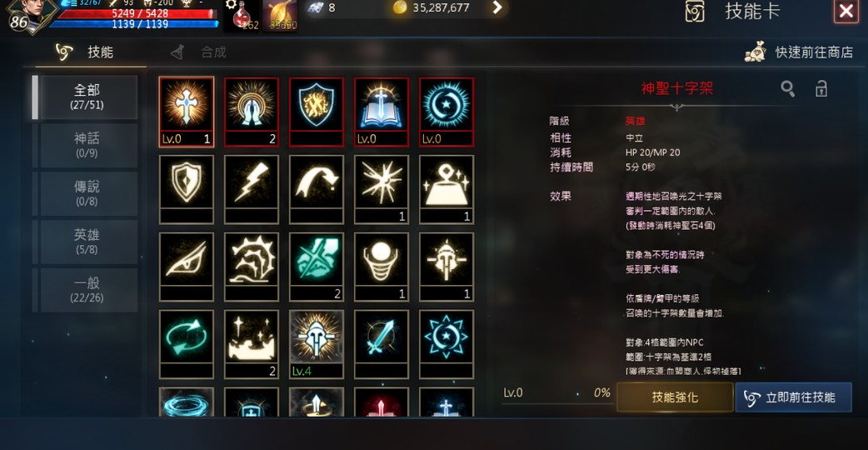Show 一般 (22/26) skills
Viewport: 868px width, 450px height.
pyautogui.click(x=87, y=289)
